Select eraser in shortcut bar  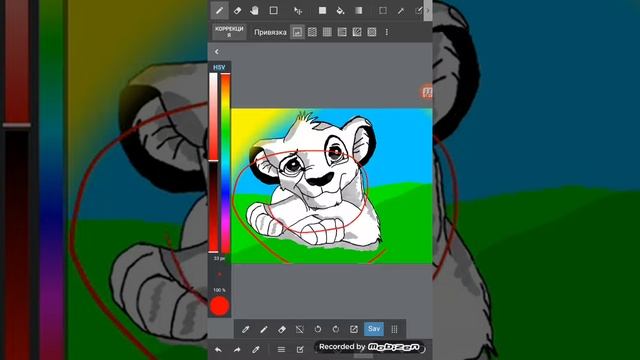(282, 329)
